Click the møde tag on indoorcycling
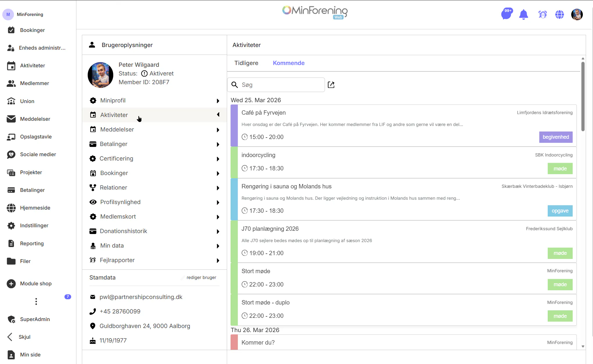This screenshot has height=364, width=593. (x=560, y=169)
